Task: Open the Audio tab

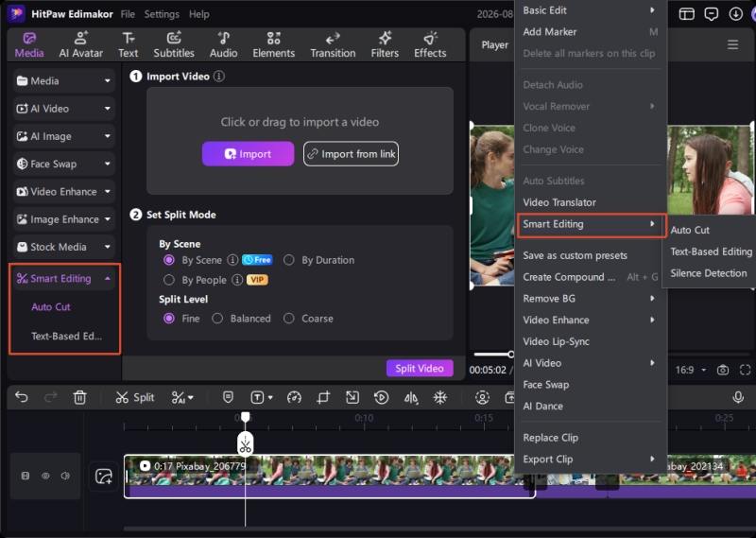Action: (223, 44)
